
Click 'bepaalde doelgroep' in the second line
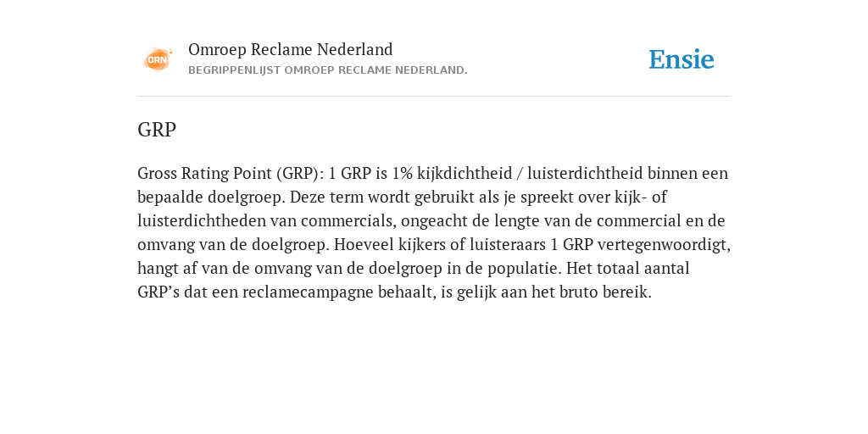coord(211,197)
